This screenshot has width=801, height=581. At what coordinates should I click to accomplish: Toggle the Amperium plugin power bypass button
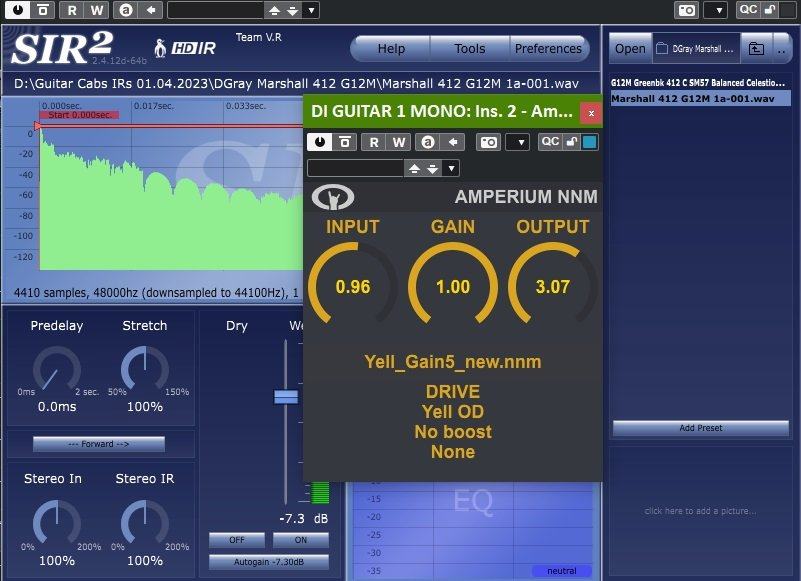coord(319,142)
